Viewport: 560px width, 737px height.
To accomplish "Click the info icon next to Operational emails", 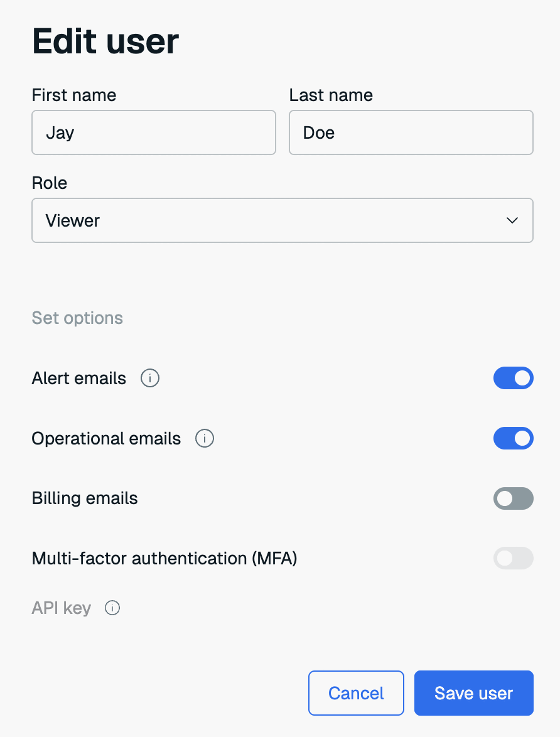I will click(205, 439).
